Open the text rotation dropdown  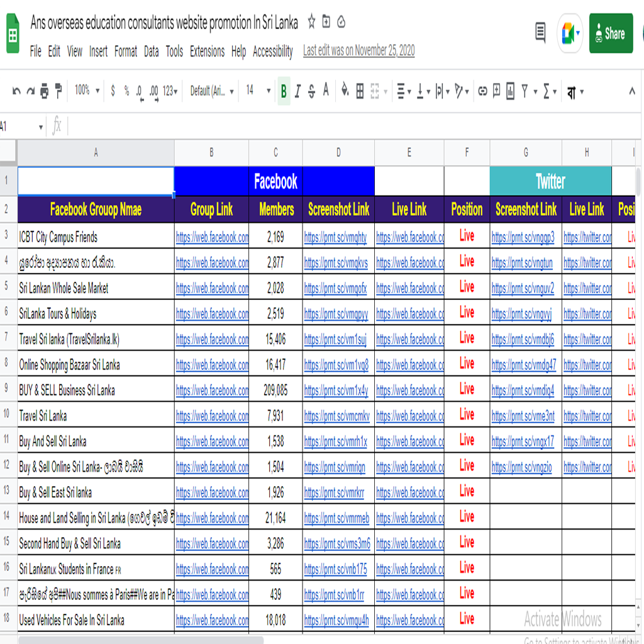coord(462,91)
